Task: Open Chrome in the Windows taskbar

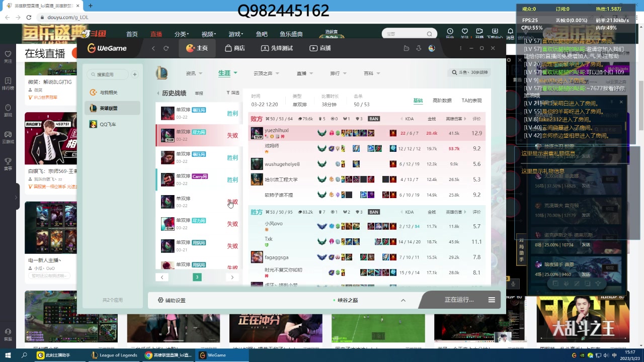Action: tap(169, 355)
